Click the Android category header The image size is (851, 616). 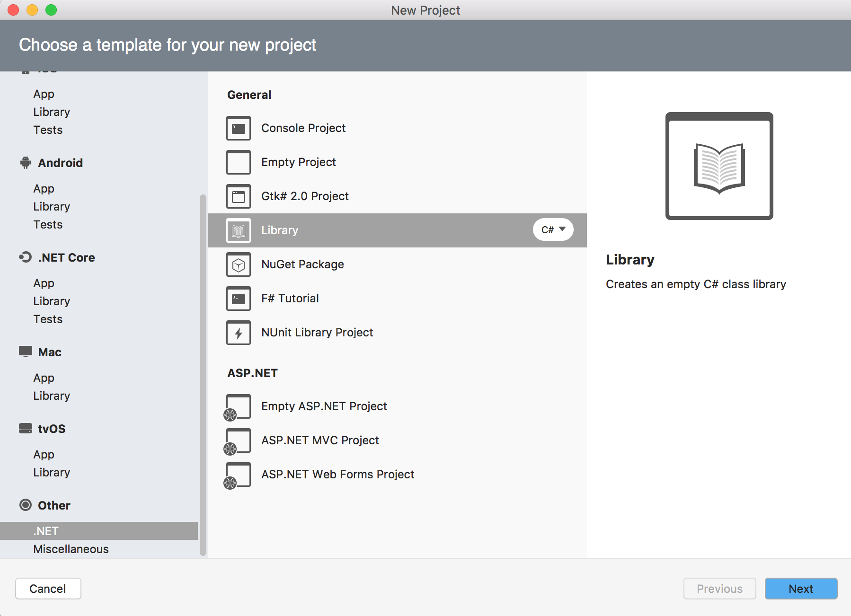click(60, 163)
